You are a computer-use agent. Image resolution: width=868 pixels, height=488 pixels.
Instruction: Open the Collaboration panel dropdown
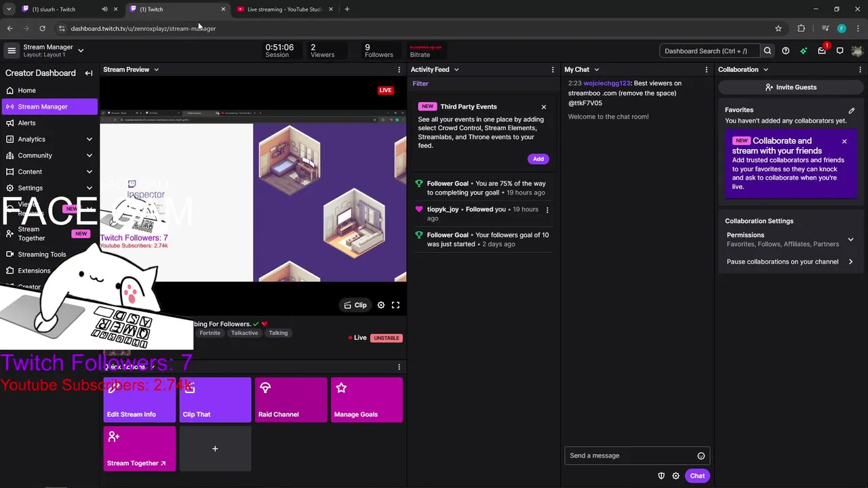coord(766,70)
